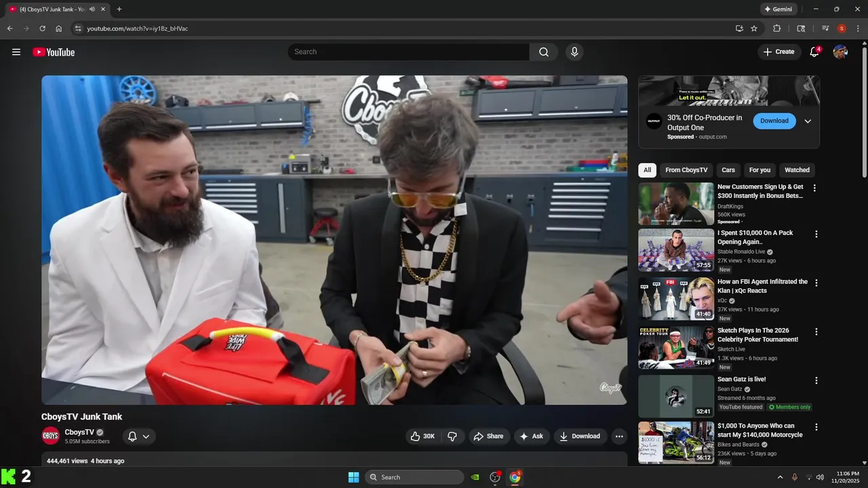Reload the page
This screenshot has height=488, width=868.
[42, 28]
